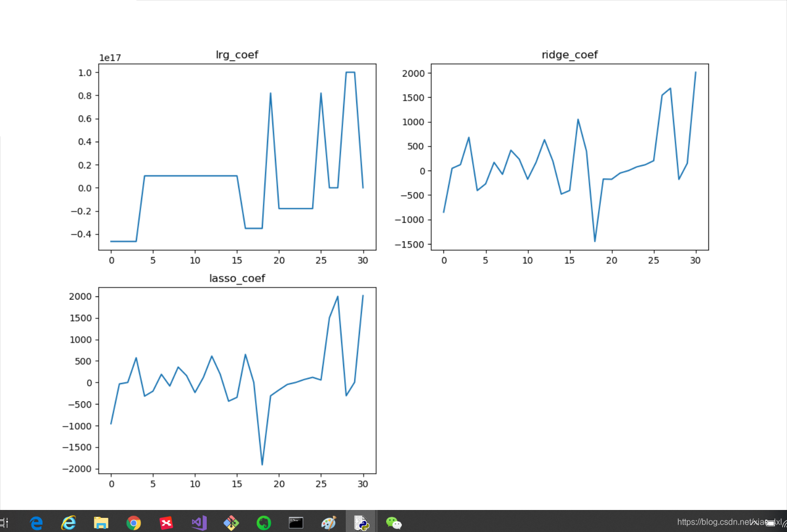Click the lasso_coef plot title
Viewport: 787px width, 532px height.
point(237,278)
